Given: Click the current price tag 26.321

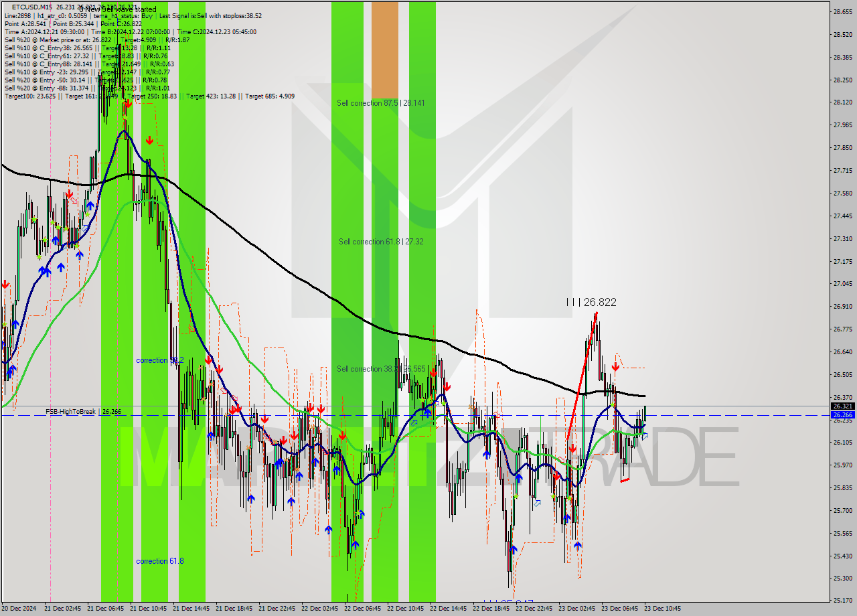Looking at the screenshot, I should 842,406.
